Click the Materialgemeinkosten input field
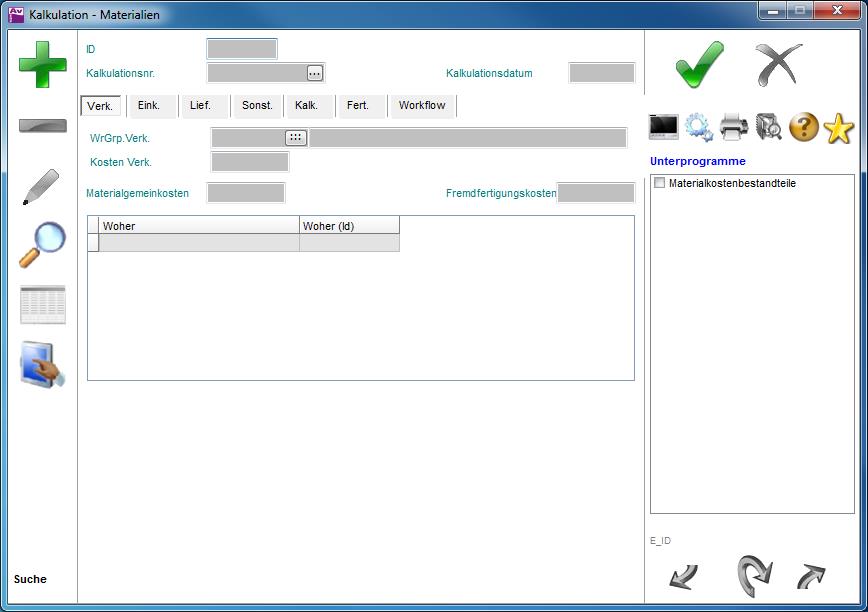 click(246, 193)
